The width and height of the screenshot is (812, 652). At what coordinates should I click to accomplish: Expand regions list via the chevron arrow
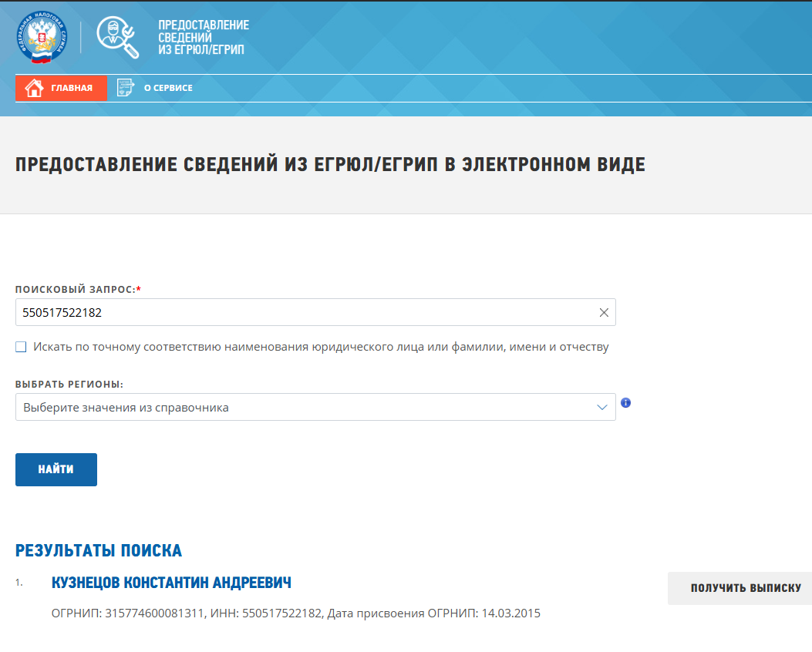601,407
